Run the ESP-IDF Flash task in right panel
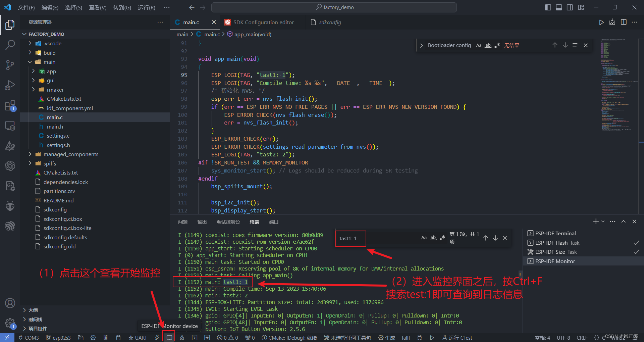Screen dimensions: 644x342 pyautogui.click(x=553, y=242)
